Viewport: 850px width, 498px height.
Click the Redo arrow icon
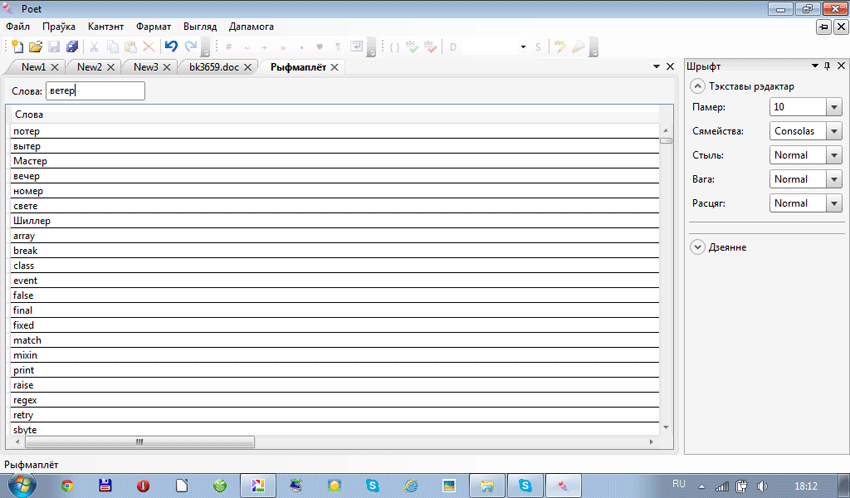click(190, 47)
